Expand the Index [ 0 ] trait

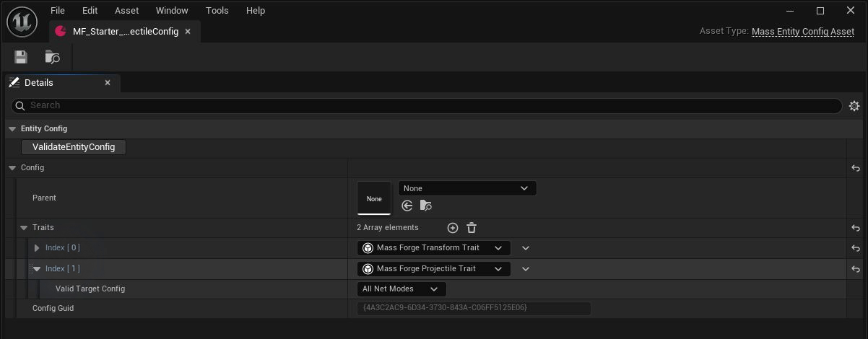(x=37, y=248)
